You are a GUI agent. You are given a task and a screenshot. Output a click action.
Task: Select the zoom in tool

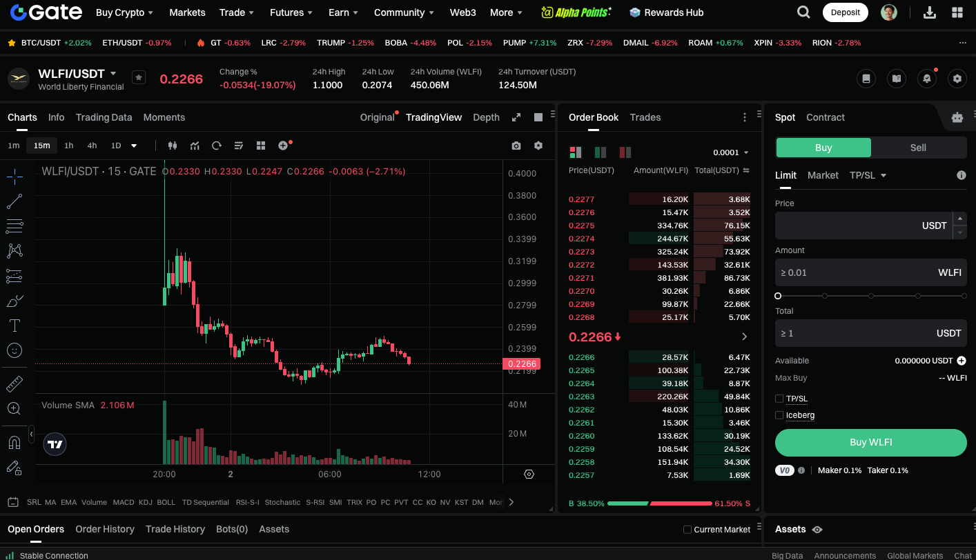[x=14, y=408]
